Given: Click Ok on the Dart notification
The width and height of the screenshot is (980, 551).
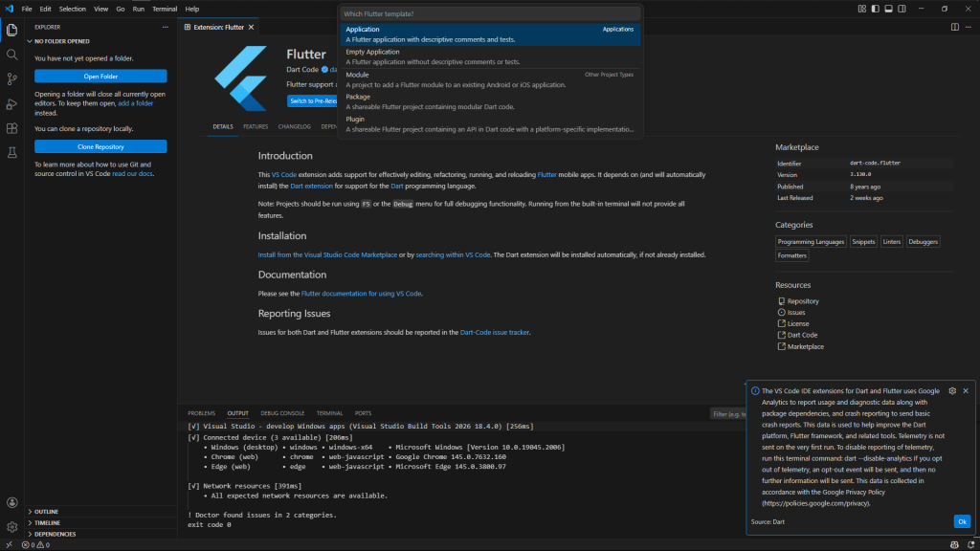Looking at the screenshot, I should 962,521.
